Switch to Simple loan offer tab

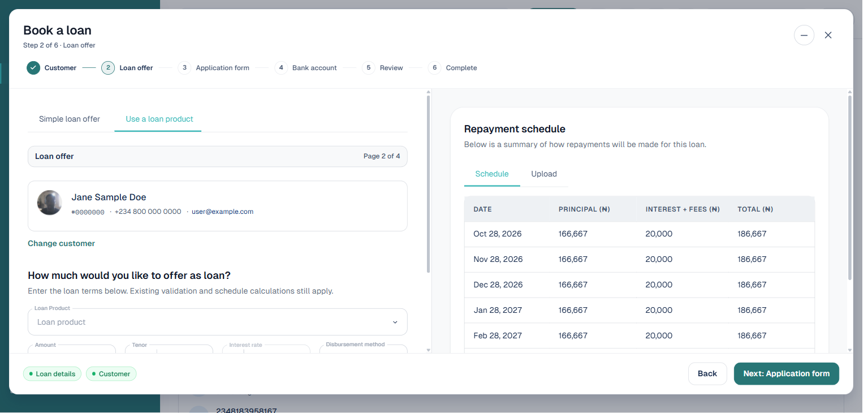pos(70,119)
